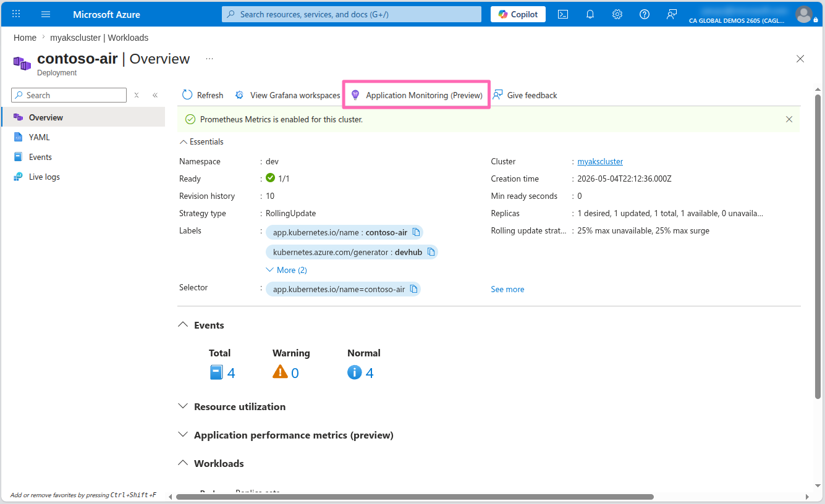The height and width of the screenshot is (504, 825).
Task: Copy the selector app.kubernetes.io/name=contoso-air
Action: [x=413, y=289]
